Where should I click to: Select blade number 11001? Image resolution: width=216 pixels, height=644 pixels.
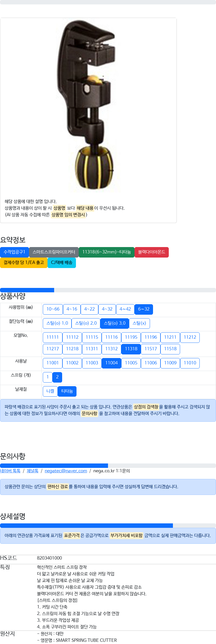click(x=52, y=363)
